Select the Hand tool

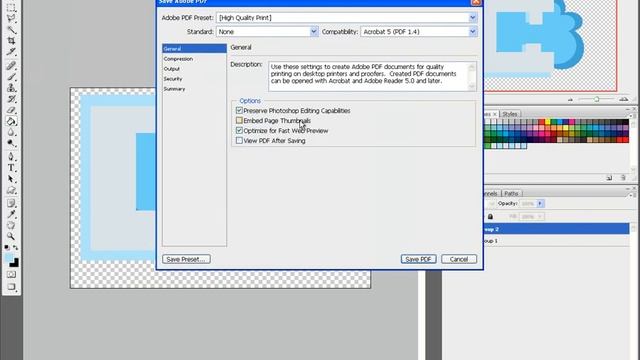(11, 225)
